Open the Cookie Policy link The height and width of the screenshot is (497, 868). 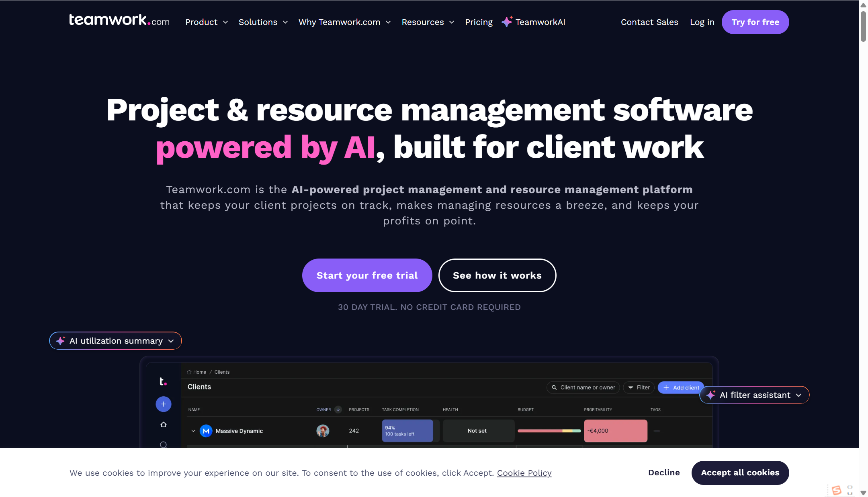(524, 473)
